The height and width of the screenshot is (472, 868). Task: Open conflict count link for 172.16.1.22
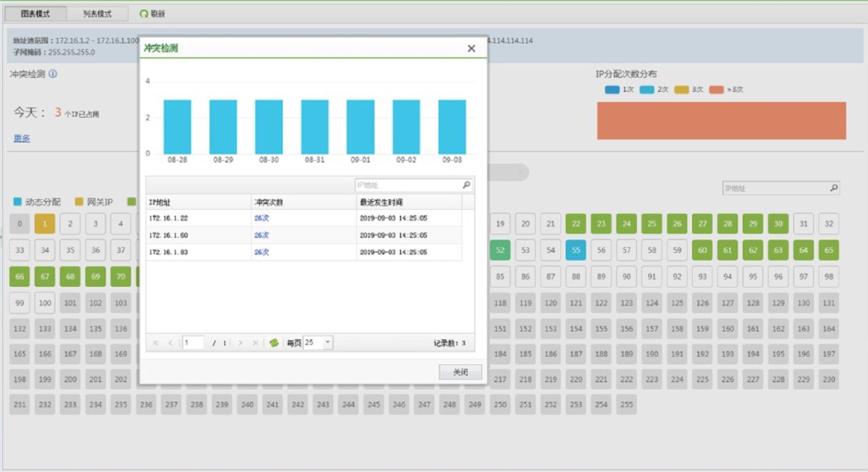point(261,218)
